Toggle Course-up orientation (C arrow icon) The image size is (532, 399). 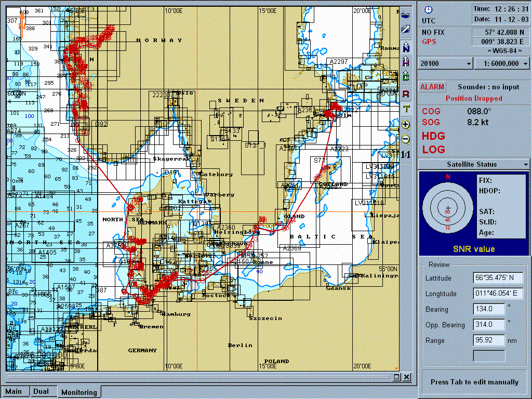pos(406,77)
